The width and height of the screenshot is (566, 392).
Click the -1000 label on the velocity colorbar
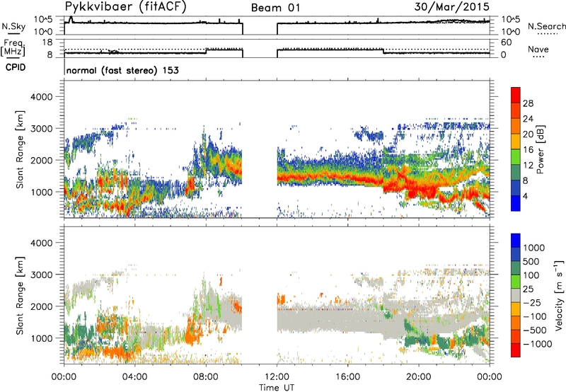(x=538, y=344)
